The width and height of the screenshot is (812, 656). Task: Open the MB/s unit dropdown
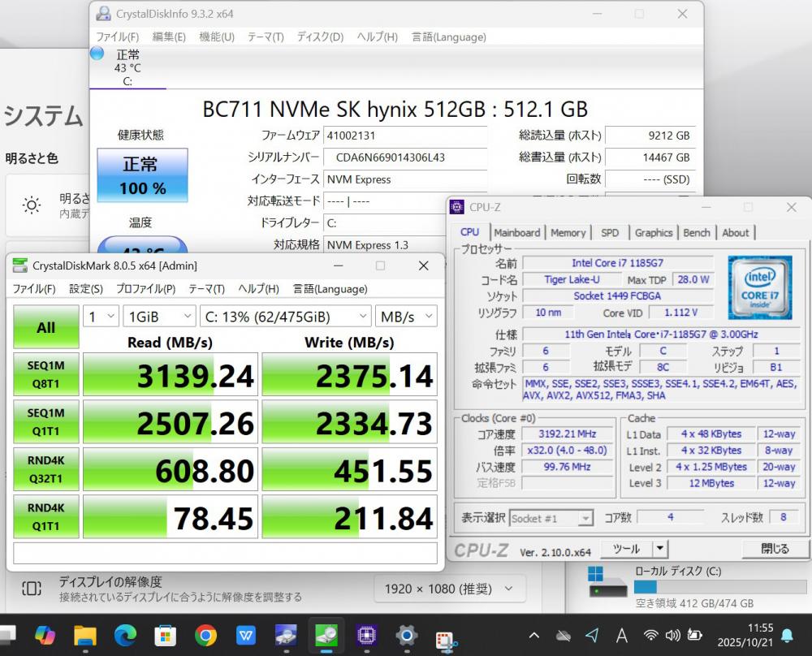click(406, 317)
